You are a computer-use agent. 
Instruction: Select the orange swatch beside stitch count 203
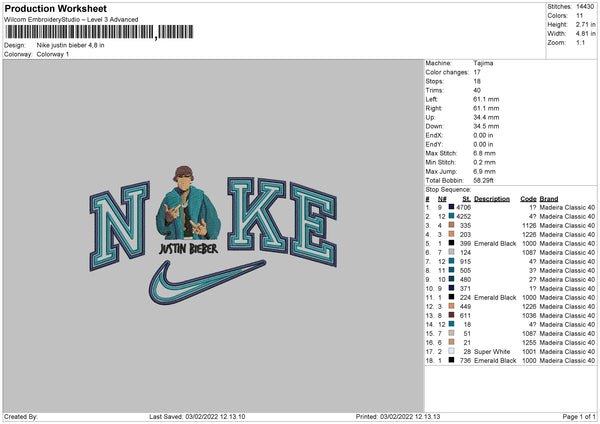coord(451,234)
